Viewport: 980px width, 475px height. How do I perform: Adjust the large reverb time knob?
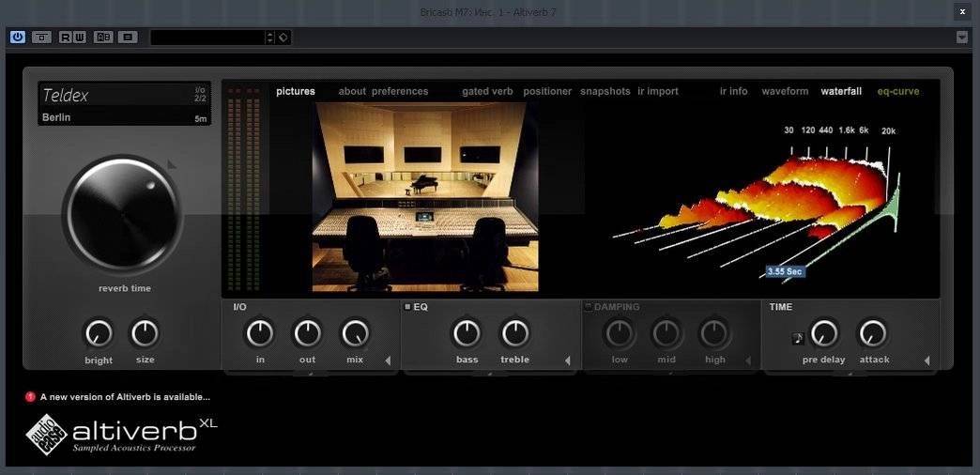click(124, 214)
